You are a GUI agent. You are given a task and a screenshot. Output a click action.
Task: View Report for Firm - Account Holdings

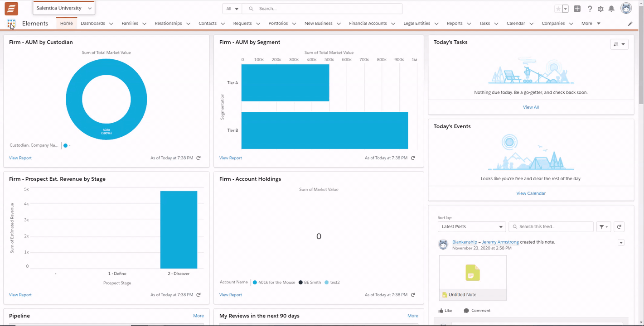click(x=231, y=295)
